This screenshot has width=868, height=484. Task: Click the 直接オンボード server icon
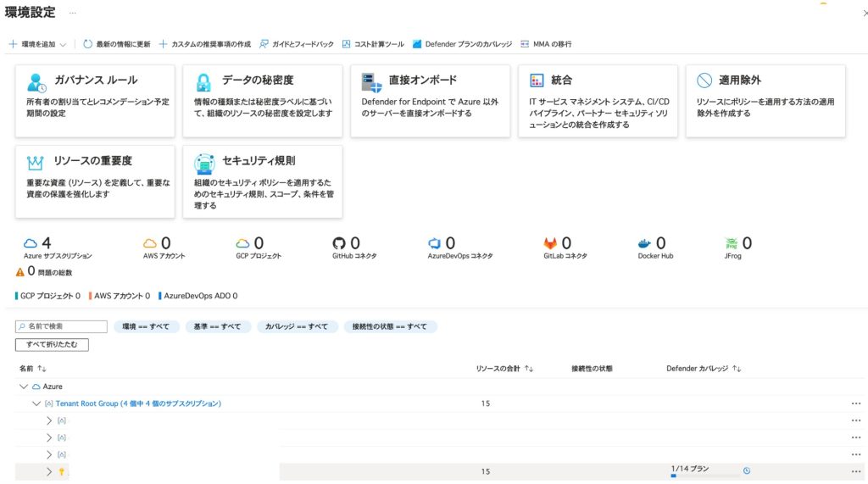point(372,81)
